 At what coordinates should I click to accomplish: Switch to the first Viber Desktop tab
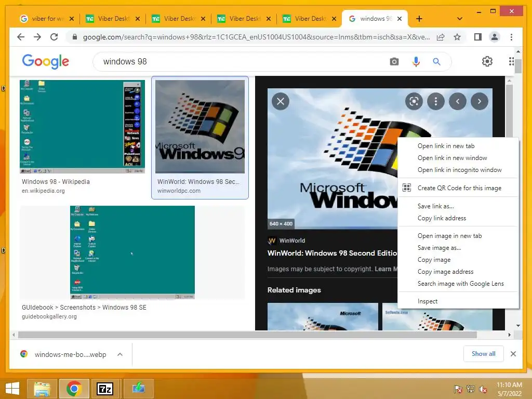pyautogui.click(x=113, y=19)
